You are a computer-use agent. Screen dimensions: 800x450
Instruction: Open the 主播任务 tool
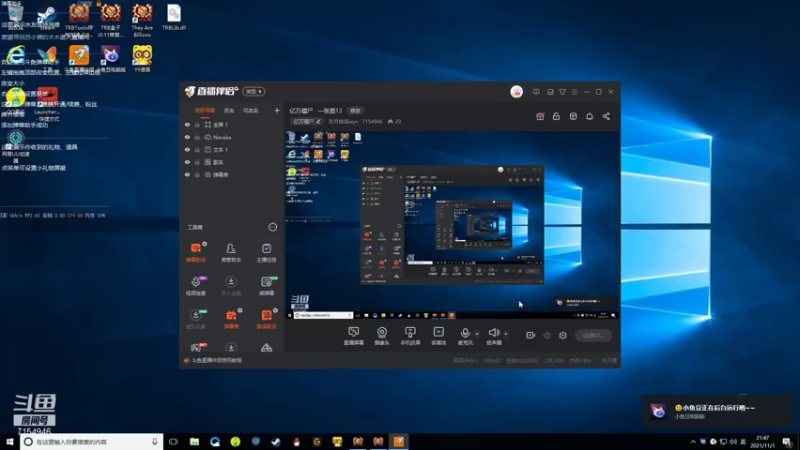[266, 253]
